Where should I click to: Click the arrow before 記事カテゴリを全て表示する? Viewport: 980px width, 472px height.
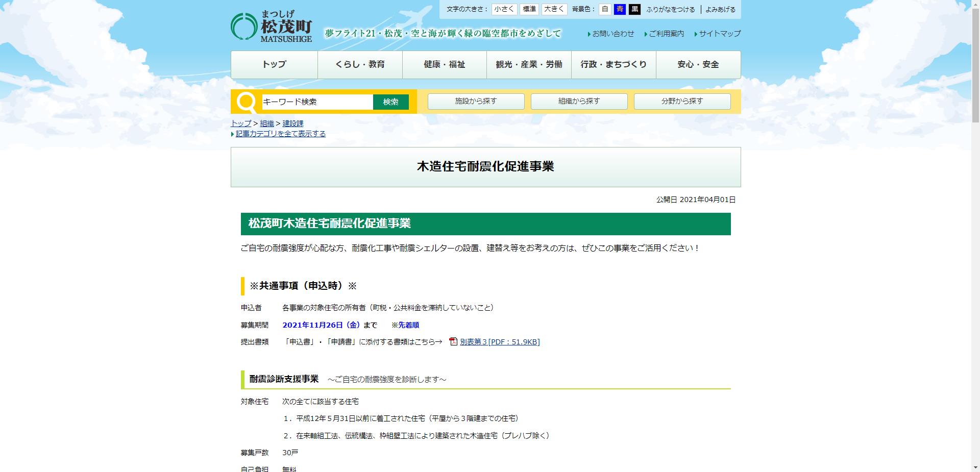click(232, 133)
